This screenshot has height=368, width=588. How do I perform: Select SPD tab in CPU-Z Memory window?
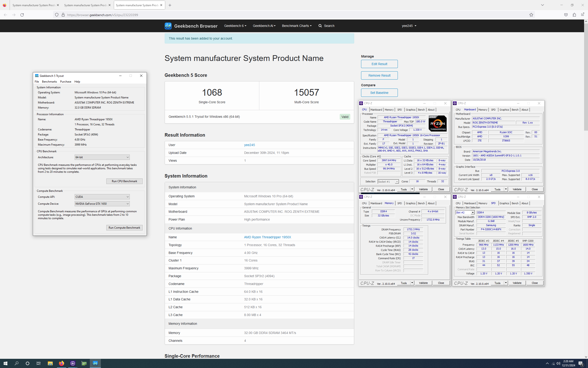(399, 203)
